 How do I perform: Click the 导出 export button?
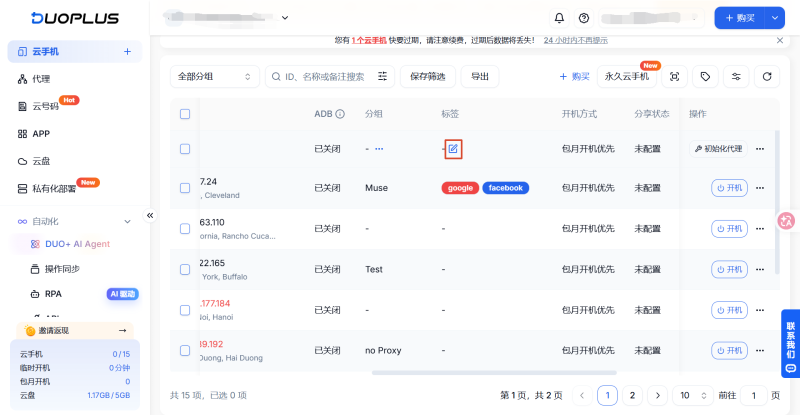(480, 77)
